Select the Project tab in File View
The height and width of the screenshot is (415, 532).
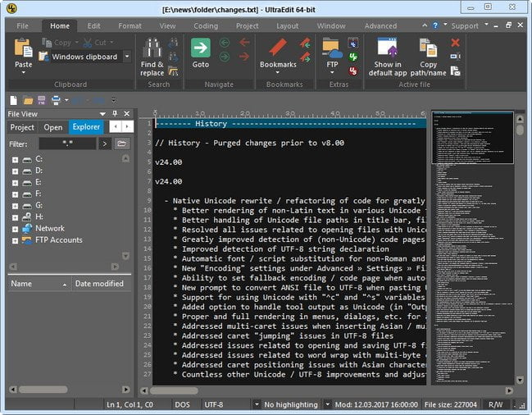click(22, 127)
